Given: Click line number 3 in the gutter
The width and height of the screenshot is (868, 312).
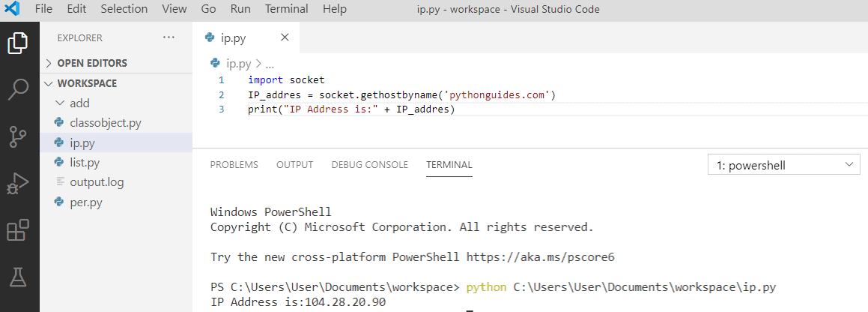Looking at the screenshot, I should click(x=222, y=109).
